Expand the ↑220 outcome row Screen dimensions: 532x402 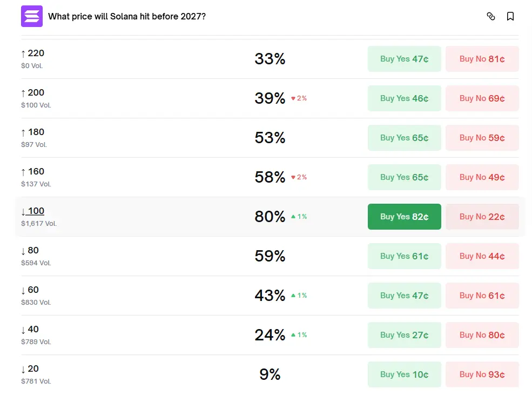[135, 59]
